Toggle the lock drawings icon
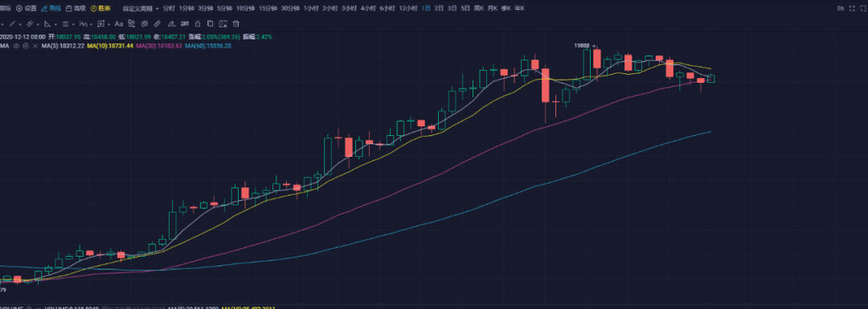868x309 pixels. click(198, 24)
